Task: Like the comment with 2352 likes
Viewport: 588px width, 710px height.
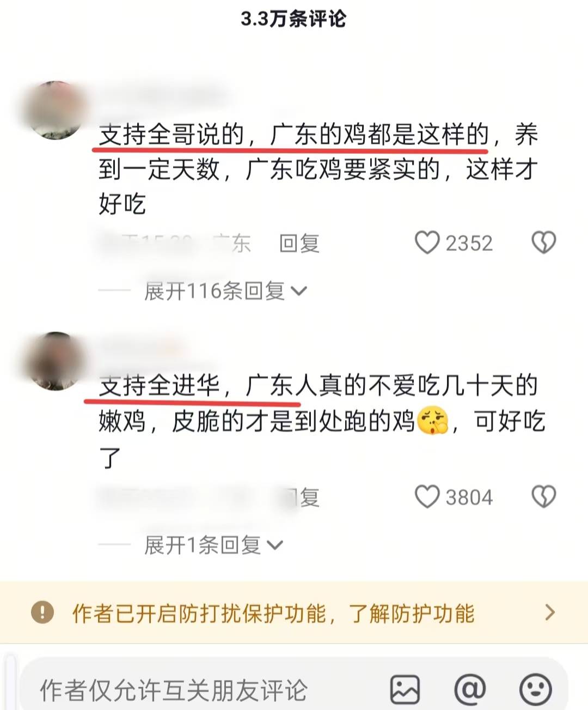Action: pos(427,243)
